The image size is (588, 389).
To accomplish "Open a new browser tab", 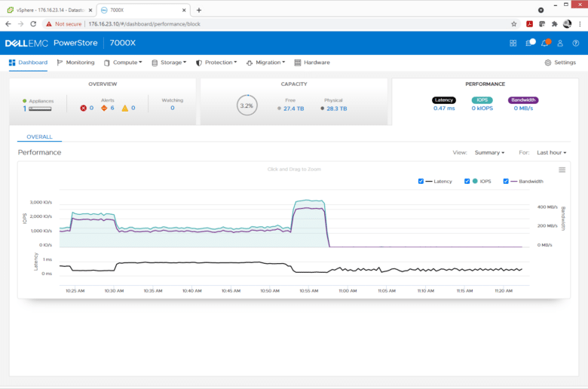I will click(199, 10).
